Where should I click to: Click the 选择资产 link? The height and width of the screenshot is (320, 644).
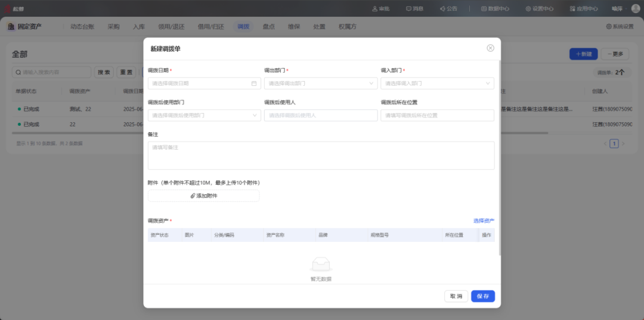click(484, 220)
